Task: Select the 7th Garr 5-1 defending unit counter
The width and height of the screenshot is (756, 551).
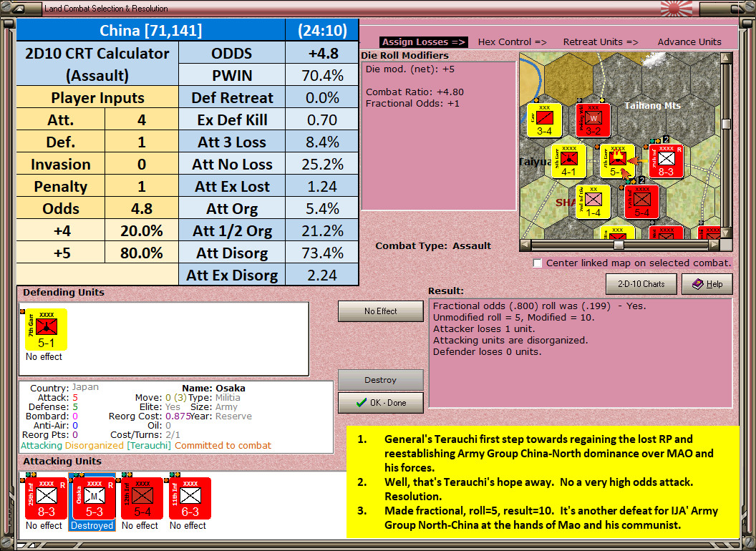Action: [46, 329]
